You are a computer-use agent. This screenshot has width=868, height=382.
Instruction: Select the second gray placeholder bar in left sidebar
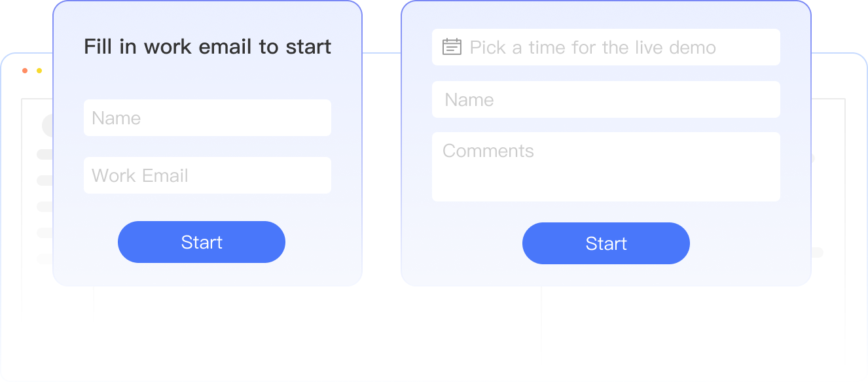[x=45, y=181]
